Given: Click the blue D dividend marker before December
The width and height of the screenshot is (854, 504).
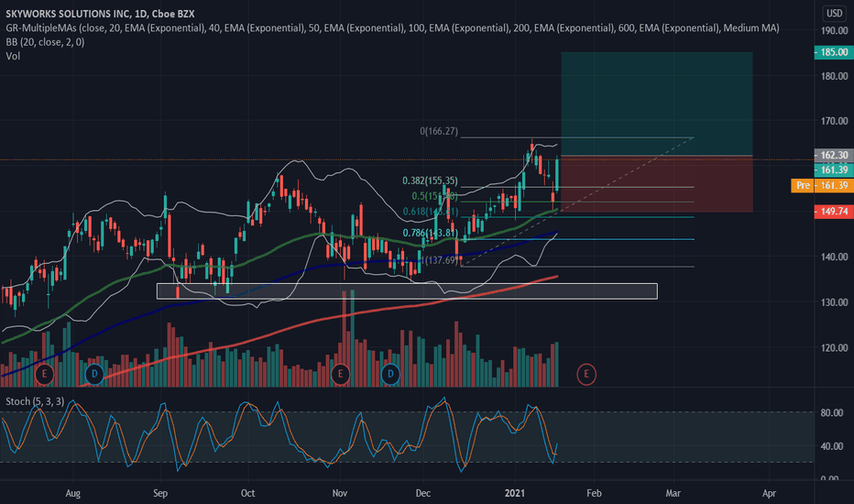Looking at the screenshot, I should tap(390, 374).
